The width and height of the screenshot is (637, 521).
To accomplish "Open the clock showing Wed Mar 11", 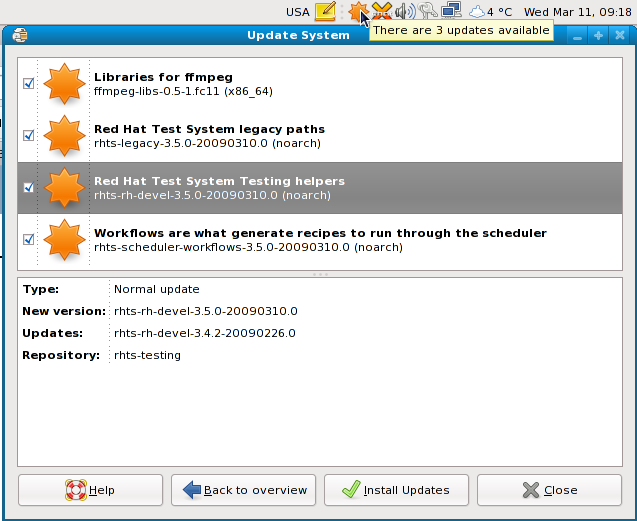I will [x=578, y=12].
